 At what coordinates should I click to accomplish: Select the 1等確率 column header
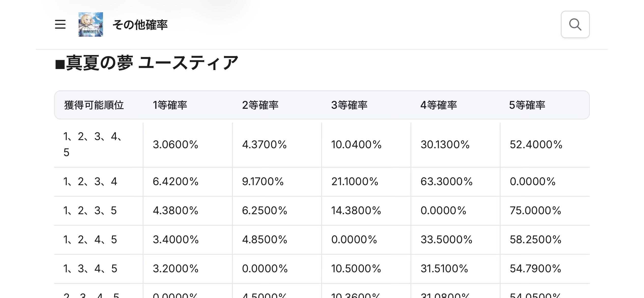tap(170, 105)
